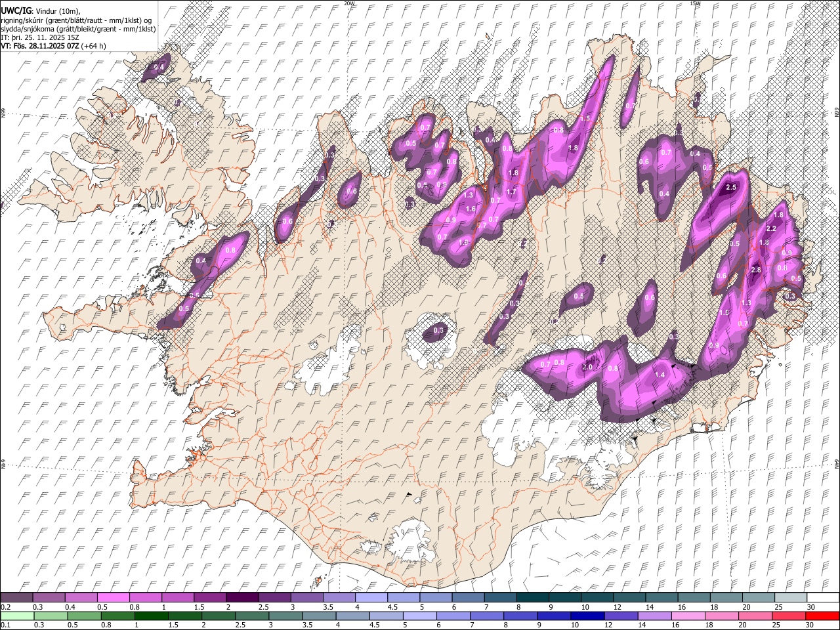Screen dimensions: 840x630
Task: Click the valid time line 'VT: Fös. 28.11.2025 07Z'
Action: point(41,46)
